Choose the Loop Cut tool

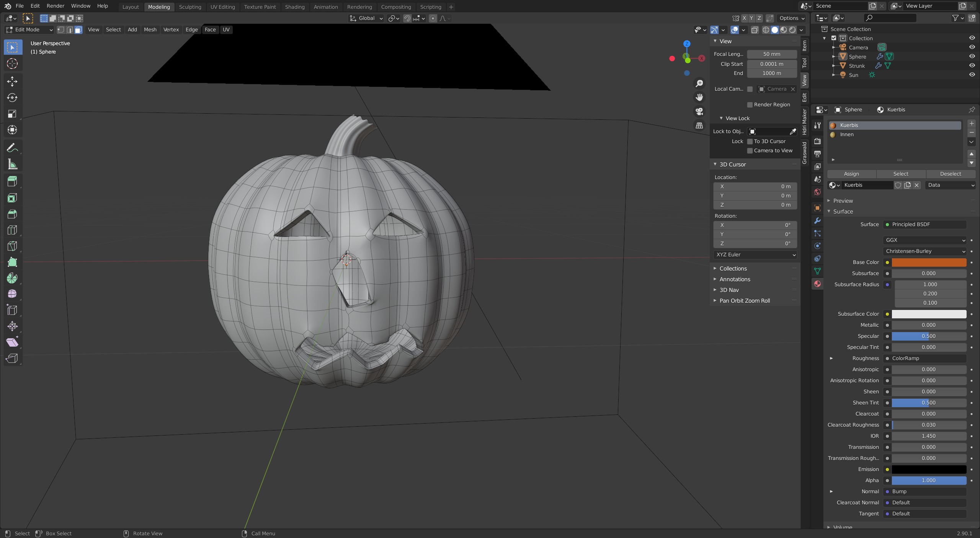pyautogui.click(x=12, y=230)
